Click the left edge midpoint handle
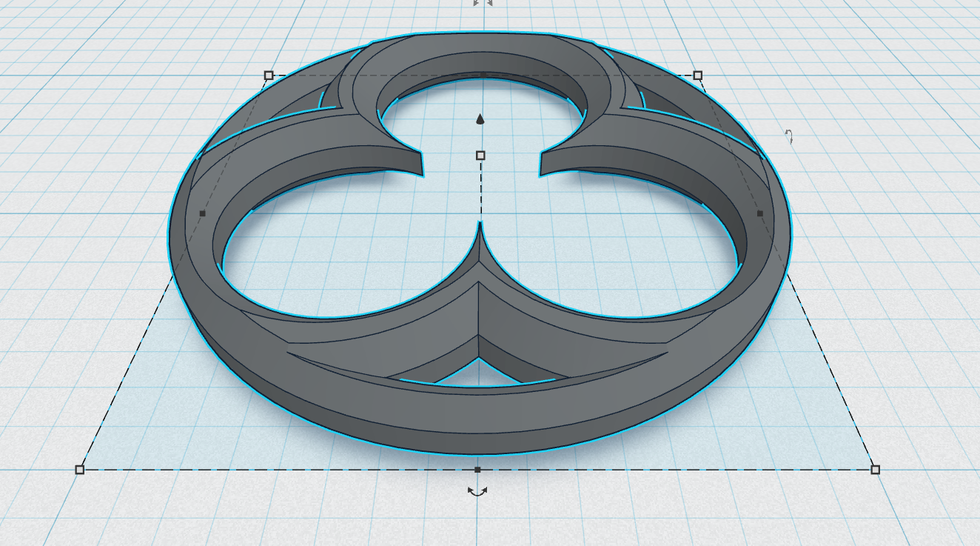Viewport: 980px width, 546px height. [203, 213]
